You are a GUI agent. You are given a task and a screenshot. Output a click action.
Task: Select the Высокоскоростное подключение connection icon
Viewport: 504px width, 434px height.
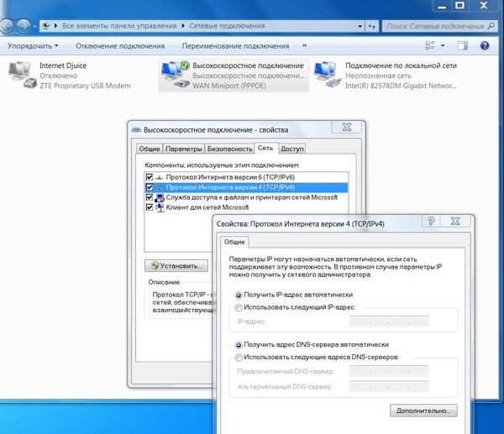pos(176,76)
